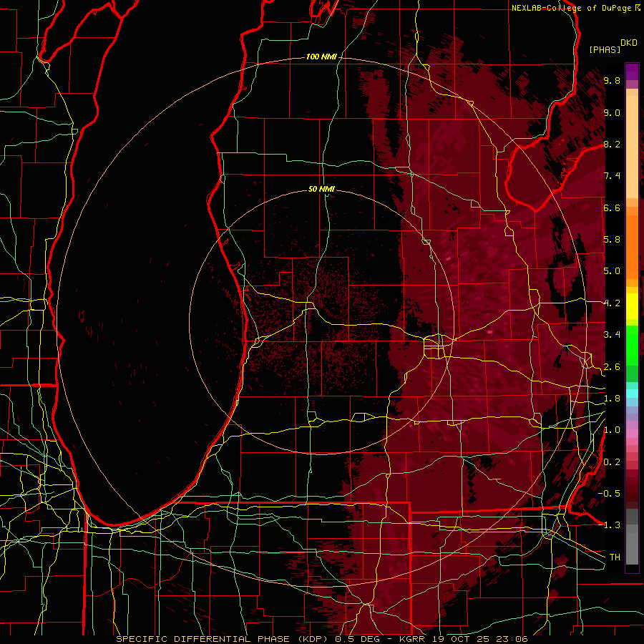The width and height of the screenshot is (644, 644).
Task: Click the 50 NMI range ring label
Action: [x=321, y=189]
